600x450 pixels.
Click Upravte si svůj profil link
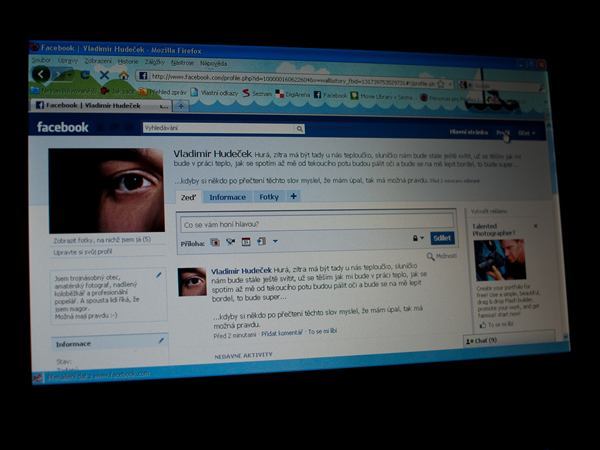(83, 252)
